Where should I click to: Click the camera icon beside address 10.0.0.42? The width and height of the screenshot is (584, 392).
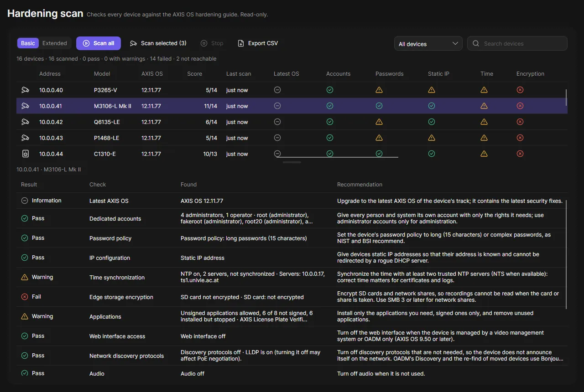click(x=25, y=122)
